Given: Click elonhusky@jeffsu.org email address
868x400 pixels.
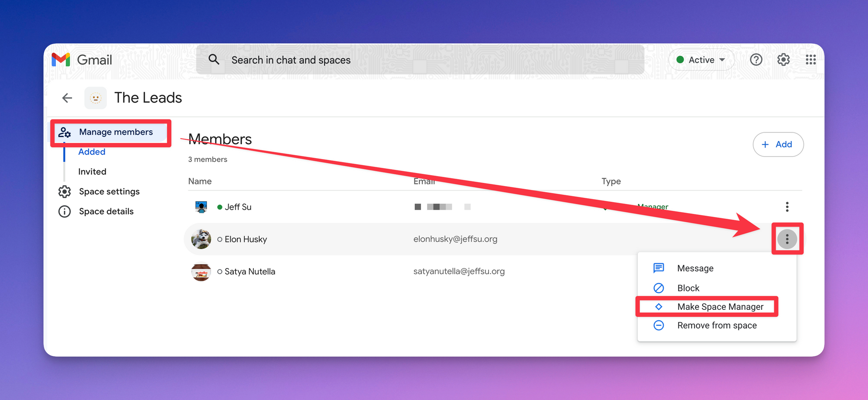Looking at the screenshot, I should (x=455, y=239).
